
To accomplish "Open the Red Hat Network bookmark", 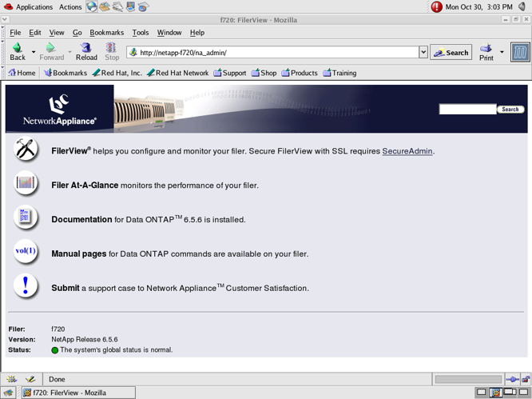I will coord(178,73).
